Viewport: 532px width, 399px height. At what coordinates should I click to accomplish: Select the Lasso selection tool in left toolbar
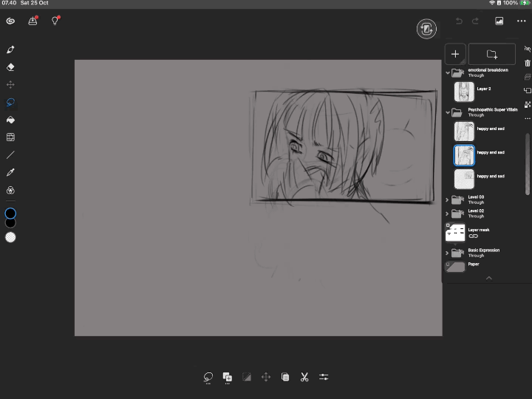coord(10,102)
